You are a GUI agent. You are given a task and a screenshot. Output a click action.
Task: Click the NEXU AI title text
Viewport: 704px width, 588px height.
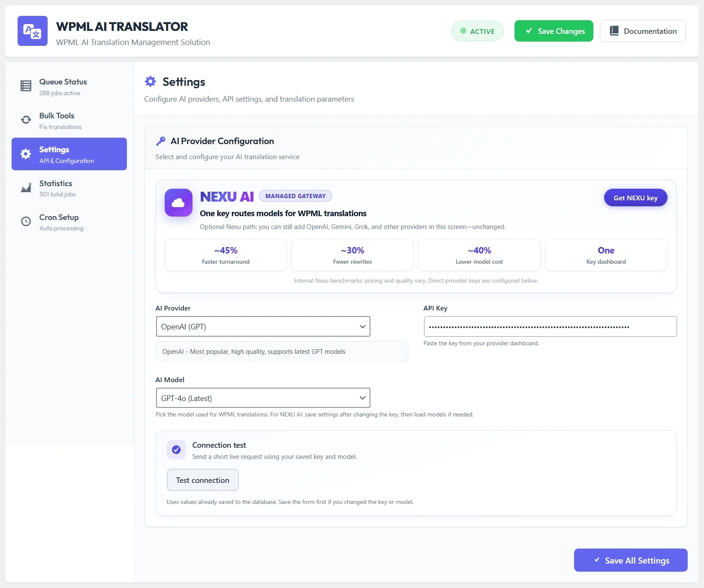point(227,196)
